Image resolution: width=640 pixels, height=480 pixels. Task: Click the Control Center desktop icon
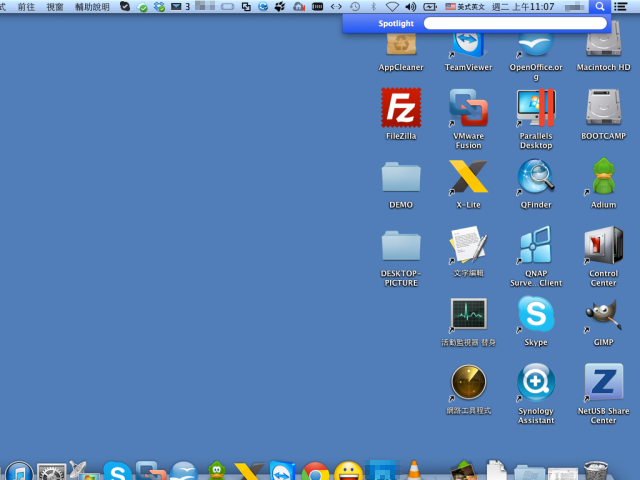pos(603,245)
